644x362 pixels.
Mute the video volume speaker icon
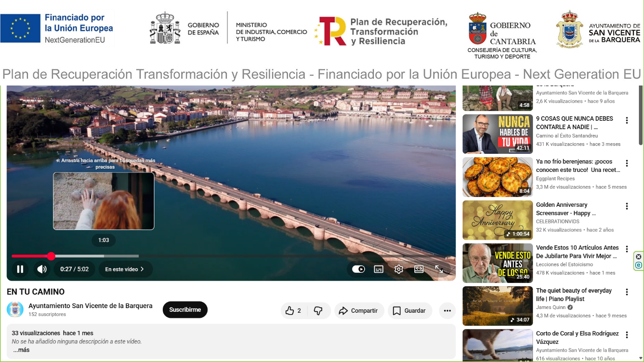42,269
